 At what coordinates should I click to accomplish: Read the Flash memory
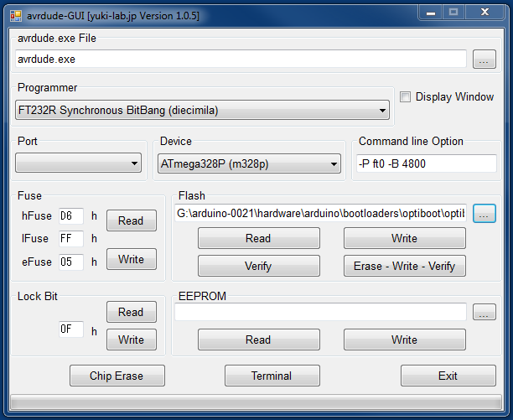pos(259,238)
